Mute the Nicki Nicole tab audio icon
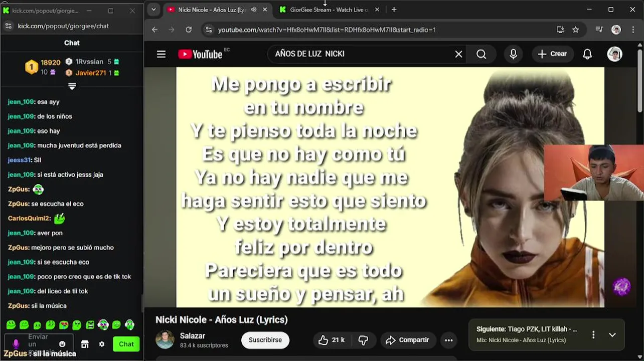This screenshot has height=361, width=644. click(254, 10)
